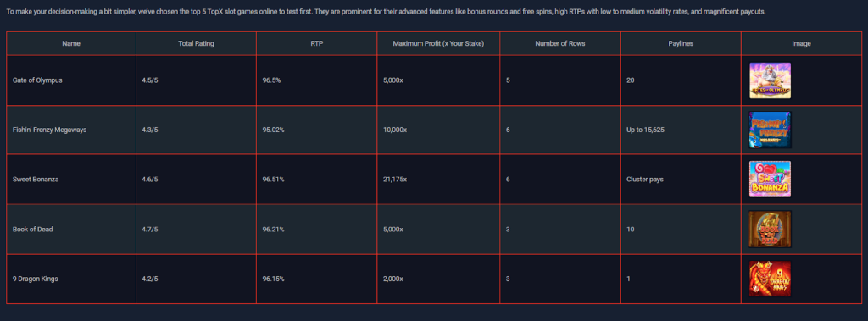Click the 4.7/5 rating for Book of Dead
Screen dimensions: 868x321
coord(150,230)
